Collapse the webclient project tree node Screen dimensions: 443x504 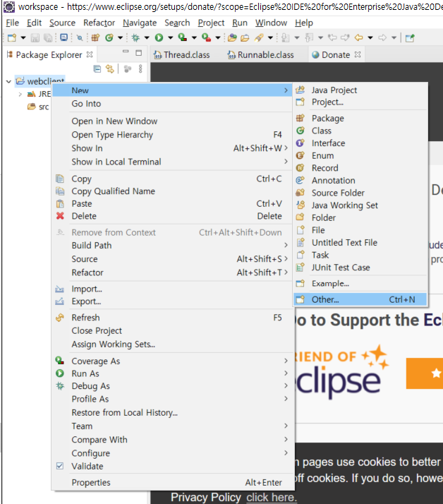click(x=8, y=81)
